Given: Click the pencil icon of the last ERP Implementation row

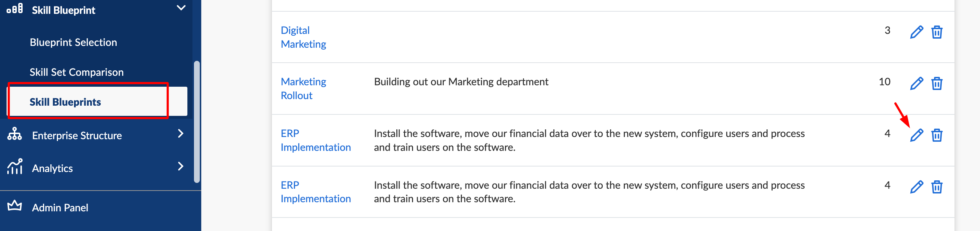Looking at the screenshot, I should coord(917,187).
